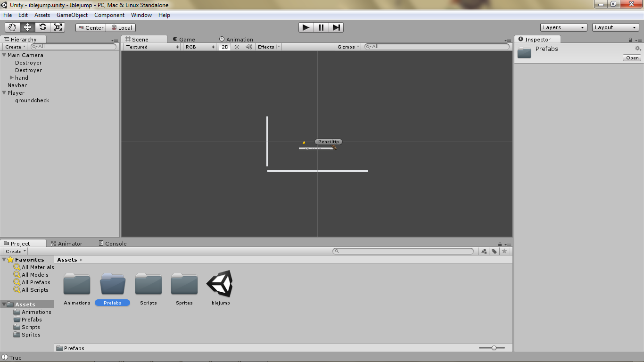644x362 pixels.
Task: Open the Textured draw mode dropdown
Action: 151,47
